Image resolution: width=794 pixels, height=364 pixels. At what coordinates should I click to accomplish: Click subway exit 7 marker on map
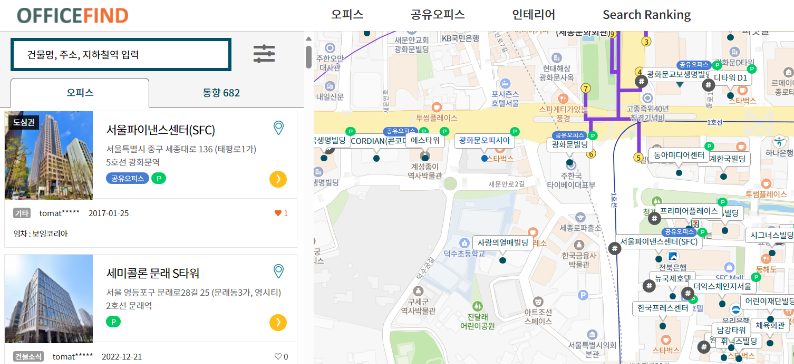(x=586, y=89)
